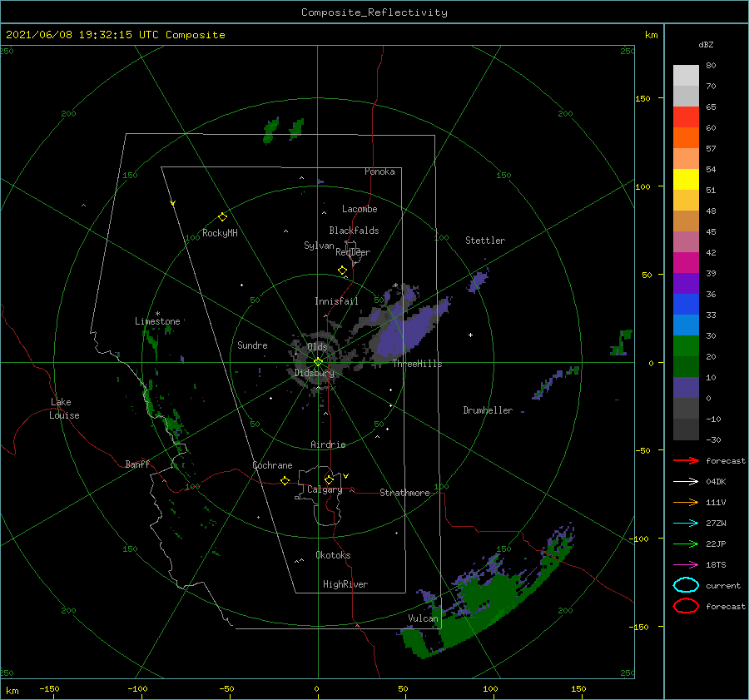The width and height of the screenshot is (749, 700).
Task: Click the cyan 27ZW arrow icon
Action: tap(686, 524)
